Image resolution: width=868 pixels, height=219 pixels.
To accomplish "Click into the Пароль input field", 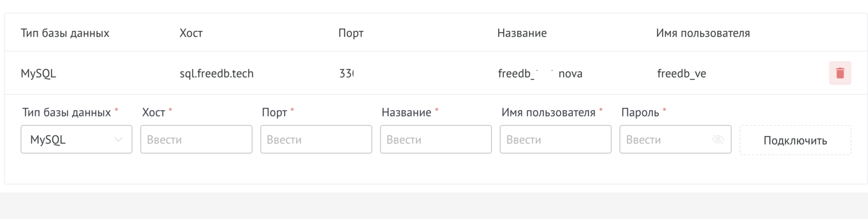I will pos(667,139).
